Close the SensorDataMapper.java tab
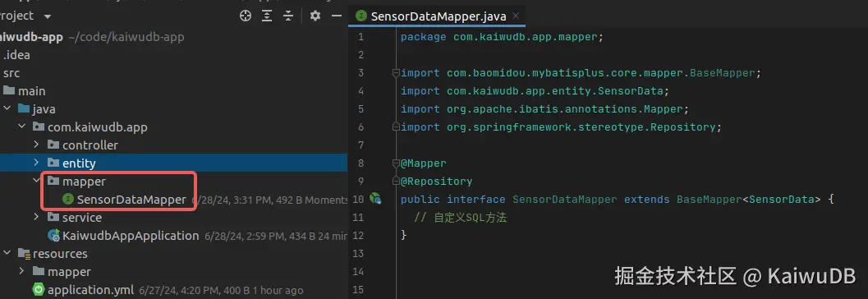The width and height of the screenshot is (868, 299). [516, 16]
